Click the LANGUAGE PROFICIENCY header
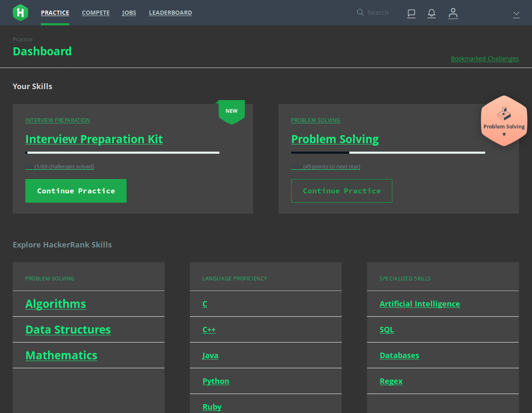Viewport: 532px width, 413px height. (235, 278)
